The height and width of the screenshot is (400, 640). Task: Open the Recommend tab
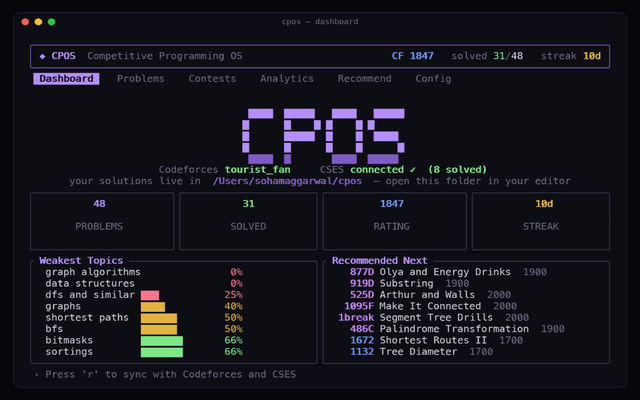pyautogui.click(x=364, y=79)
